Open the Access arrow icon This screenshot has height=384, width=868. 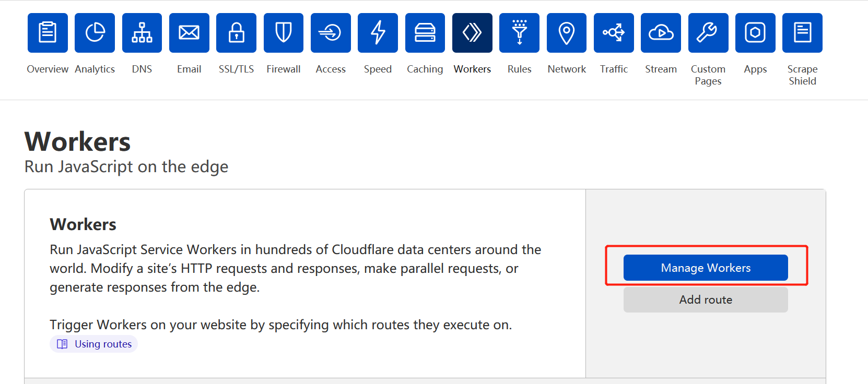click(x=331, y=33)
